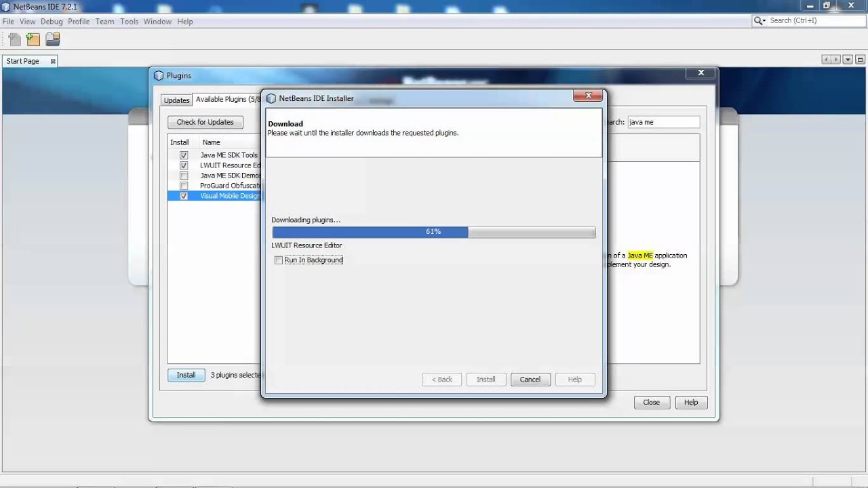Click the Cancel button in installer

click(x=530, y=380)
